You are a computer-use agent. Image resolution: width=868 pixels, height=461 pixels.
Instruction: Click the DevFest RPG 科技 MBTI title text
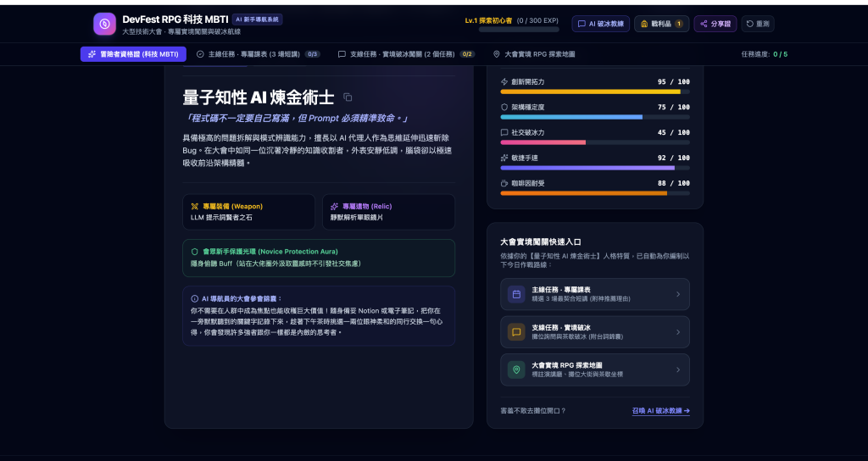coord(175,19)
